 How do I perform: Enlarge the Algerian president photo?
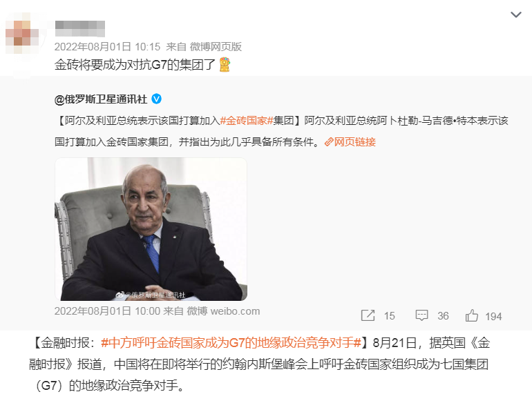point(151,229)
